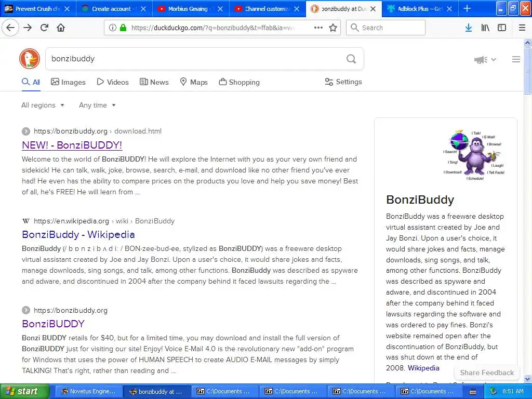Open the BonziBuddy - Wikipedia result

78,234
